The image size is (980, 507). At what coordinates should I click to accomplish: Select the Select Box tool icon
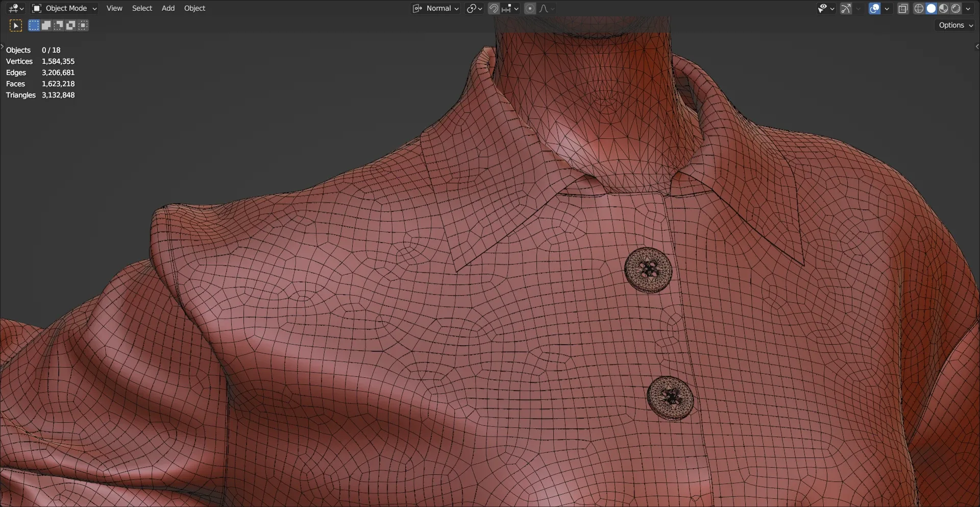pyautogui.click(x=16, y=25)
